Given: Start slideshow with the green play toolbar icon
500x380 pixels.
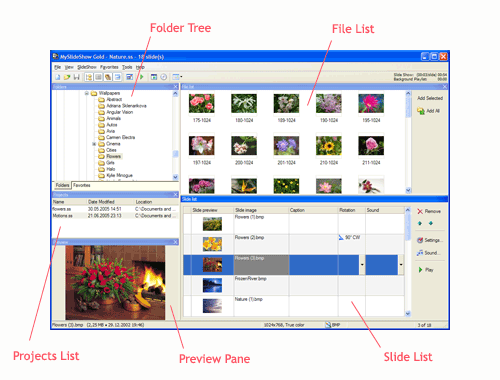Looking at the screenshot, I should click(x=142, y=77).
